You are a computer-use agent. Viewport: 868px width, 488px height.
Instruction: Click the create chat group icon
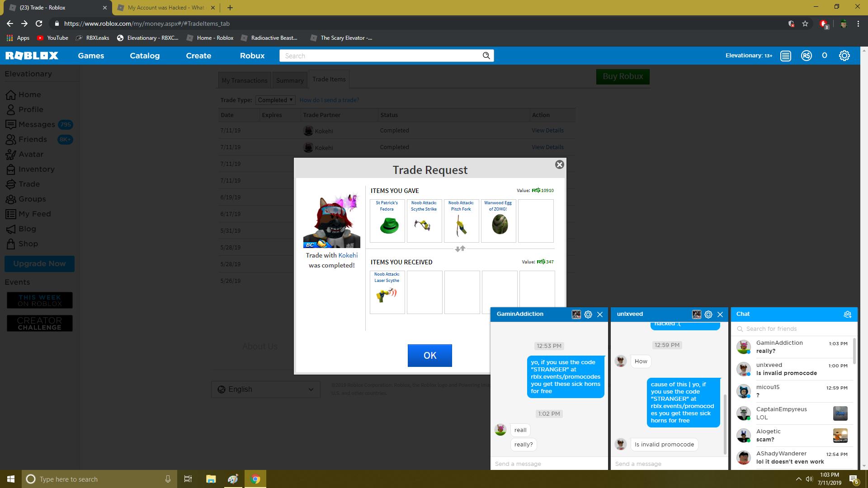click(x=847, y=314)
